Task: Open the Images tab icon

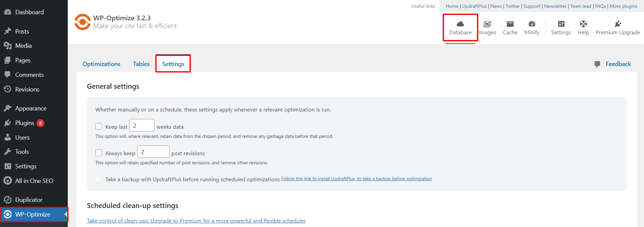Action: click(x=487, y=24)
